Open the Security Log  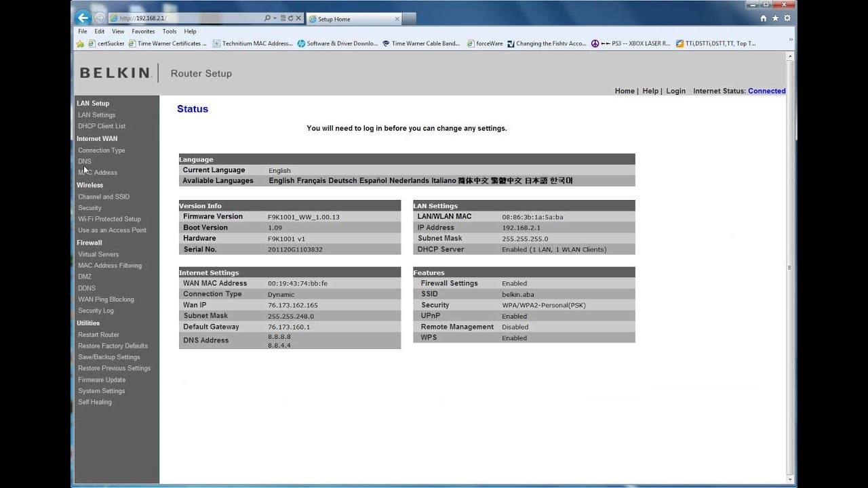96,310
